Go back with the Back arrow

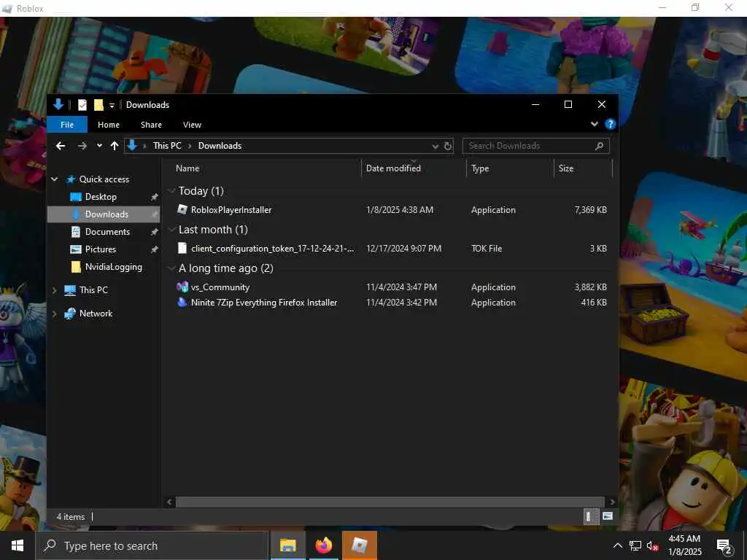click(61, 146)
